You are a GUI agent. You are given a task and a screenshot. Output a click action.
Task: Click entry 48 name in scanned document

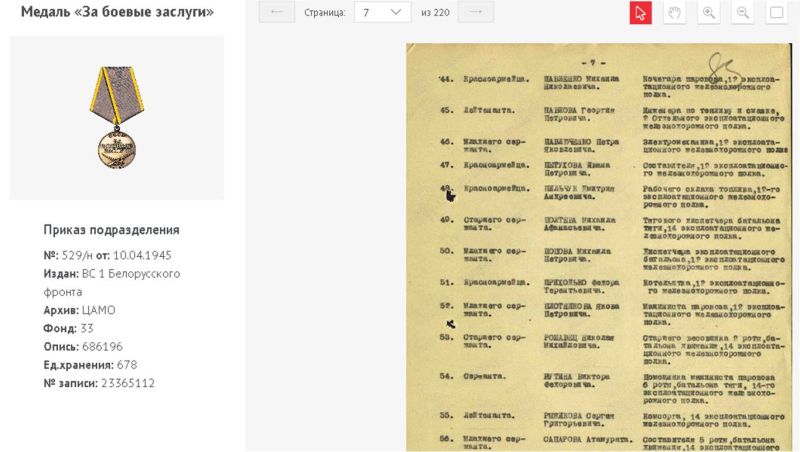[579, 192]
